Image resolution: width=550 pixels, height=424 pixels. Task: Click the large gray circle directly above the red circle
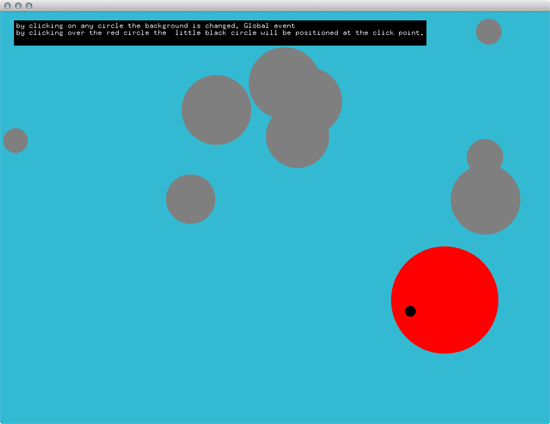tap(485, 200)
